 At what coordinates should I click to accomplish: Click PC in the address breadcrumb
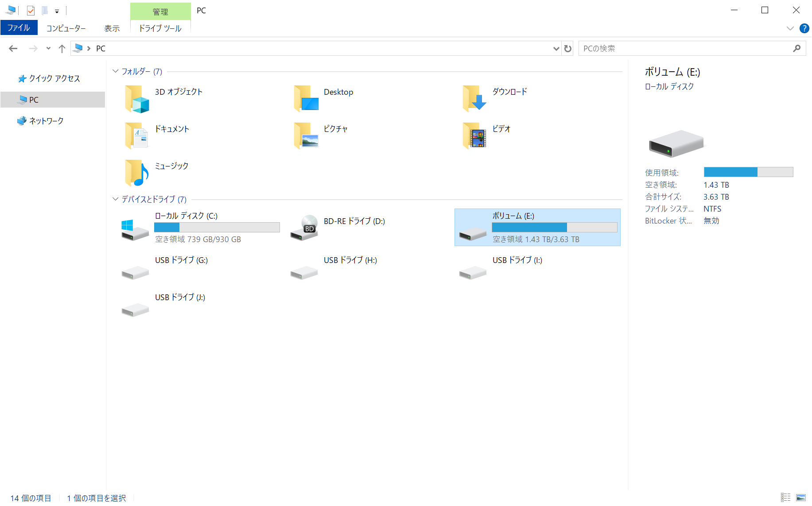(x=101, y=48)
